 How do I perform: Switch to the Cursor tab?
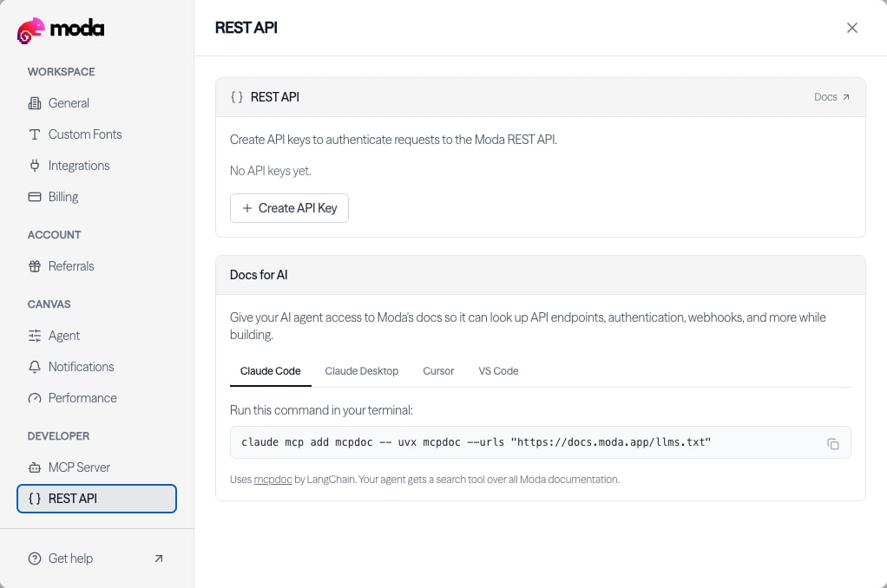click(438, 371)
